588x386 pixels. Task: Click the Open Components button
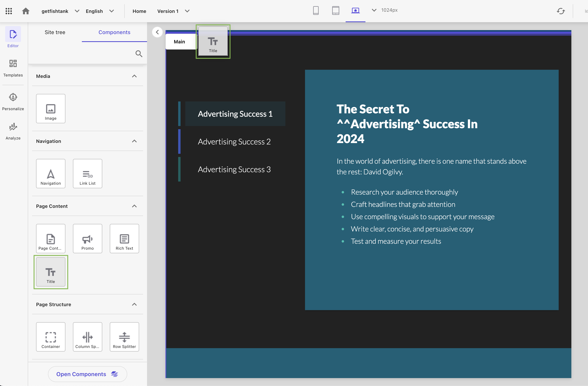(87, 374)
